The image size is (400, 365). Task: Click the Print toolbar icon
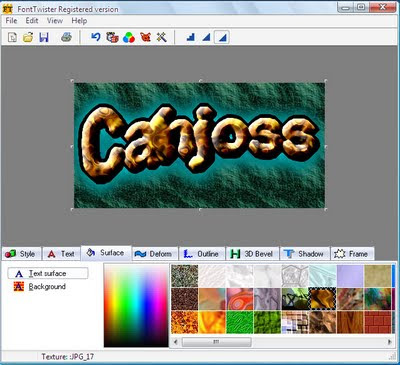(x=66, y=37)
